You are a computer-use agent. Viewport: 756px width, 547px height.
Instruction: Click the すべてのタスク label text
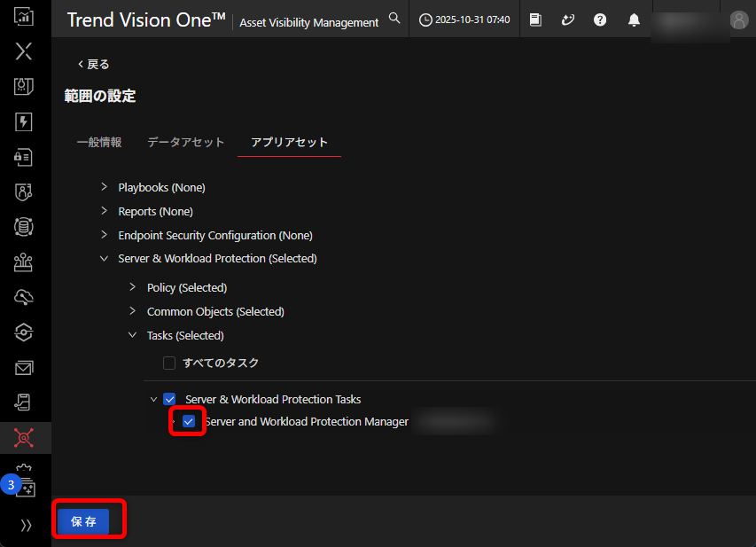[x=221, y=363]
